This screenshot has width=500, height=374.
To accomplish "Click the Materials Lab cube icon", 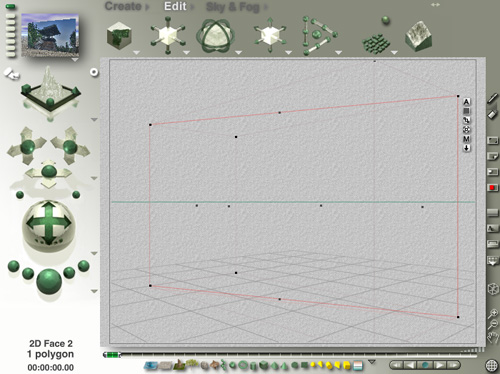I will point(119,36).
